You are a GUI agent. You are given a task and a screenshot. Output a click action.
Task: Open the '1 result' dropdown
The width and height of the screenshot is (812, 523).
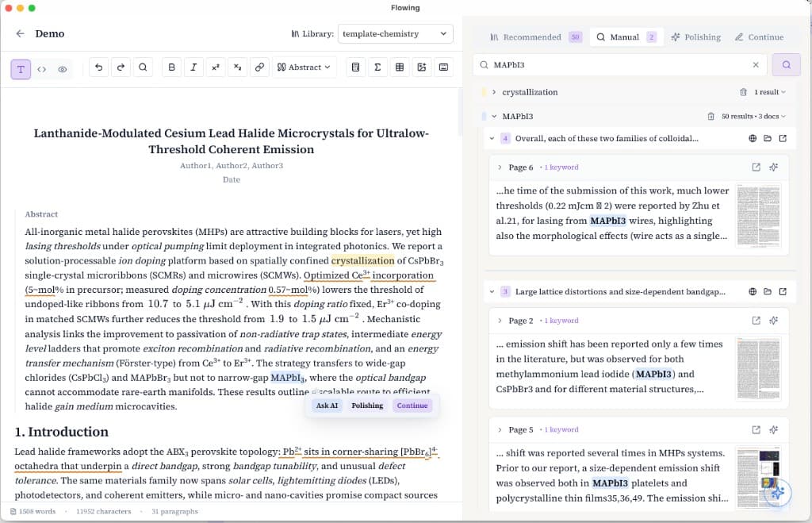pyautogui.click(x=769, y=92)
